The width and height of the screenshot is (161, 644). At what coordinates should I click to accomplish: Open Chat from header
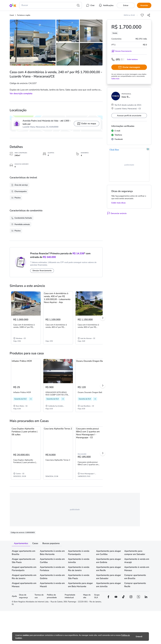point(90,5)
